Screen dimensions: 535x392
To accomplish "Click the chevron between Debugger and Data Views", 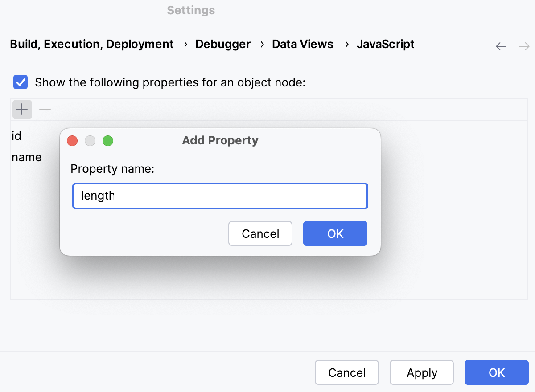I will coord(262,45).
